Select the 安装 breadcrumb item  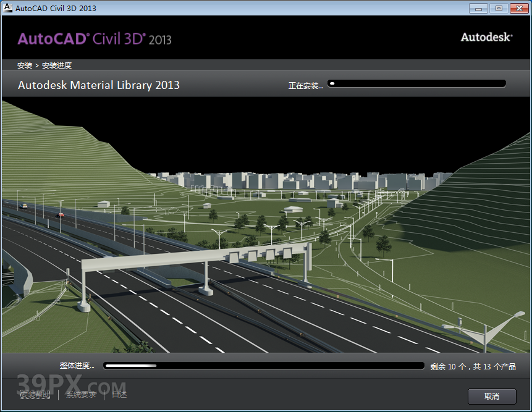tap(25, 65)
